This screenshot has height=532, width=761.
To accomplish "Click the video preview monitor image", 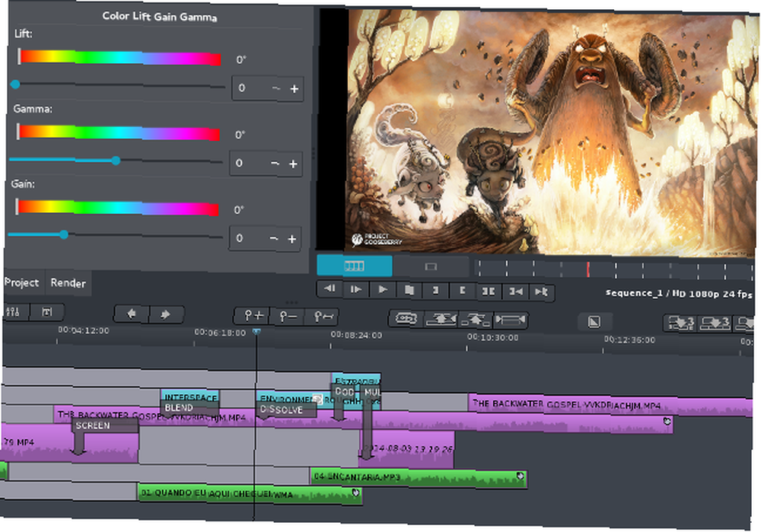I will tap(550, 132).
